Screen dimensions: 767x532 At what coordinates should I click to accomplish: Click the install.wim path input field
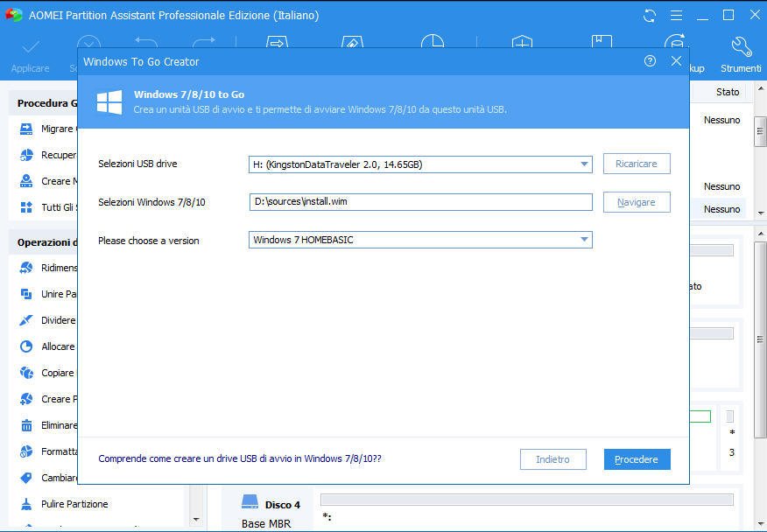pyautogui.click(x=420, y=202)
